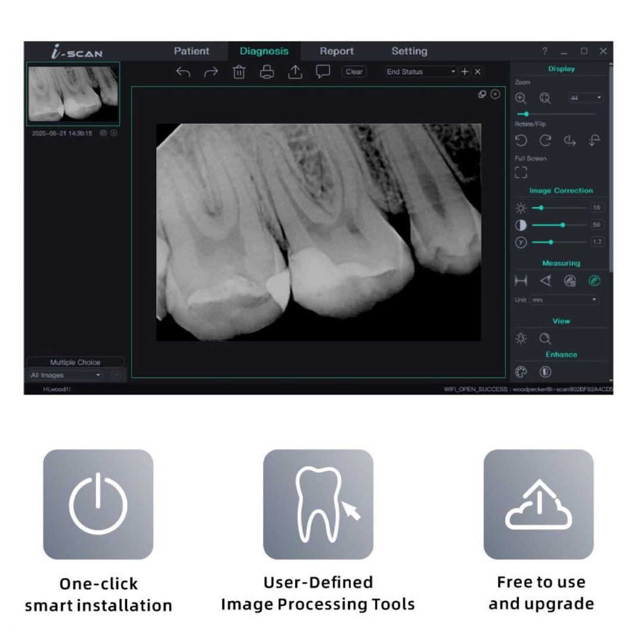Click the undo arrow in the toolbar
Viewport: 644px width, 644px height.
click(x=183, y=72)
